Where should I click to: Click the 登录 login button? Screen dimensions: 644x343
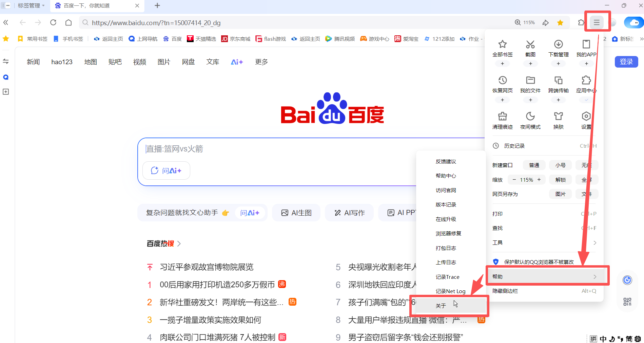[626, 62]
